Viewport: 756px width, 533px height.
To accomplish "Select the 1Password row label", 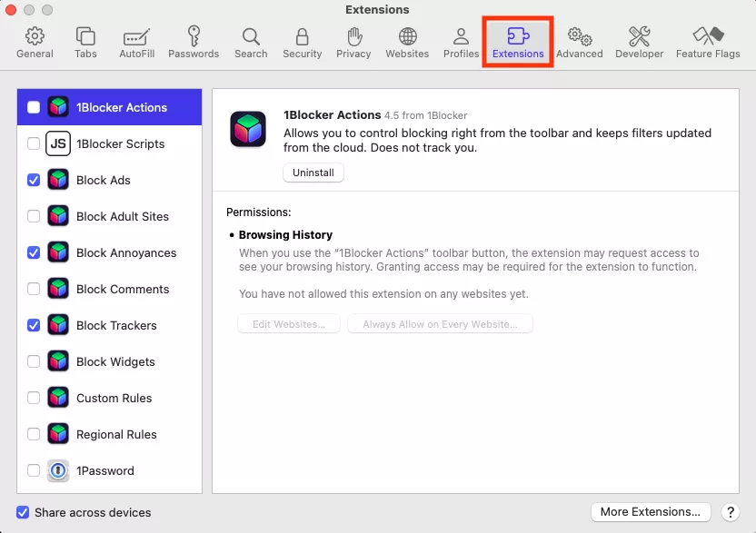I will click(x=105, y=470).
